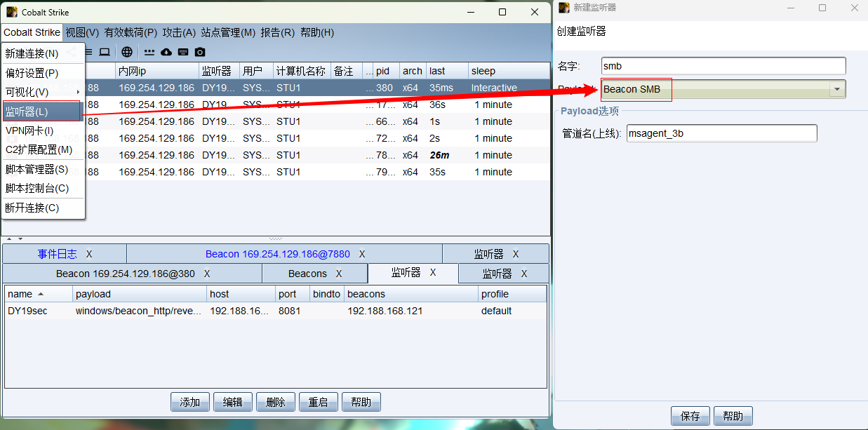Click the keyboard keystrokes toolbar icon
Screen dimensions: 868x430
click(x=183, y=52)
